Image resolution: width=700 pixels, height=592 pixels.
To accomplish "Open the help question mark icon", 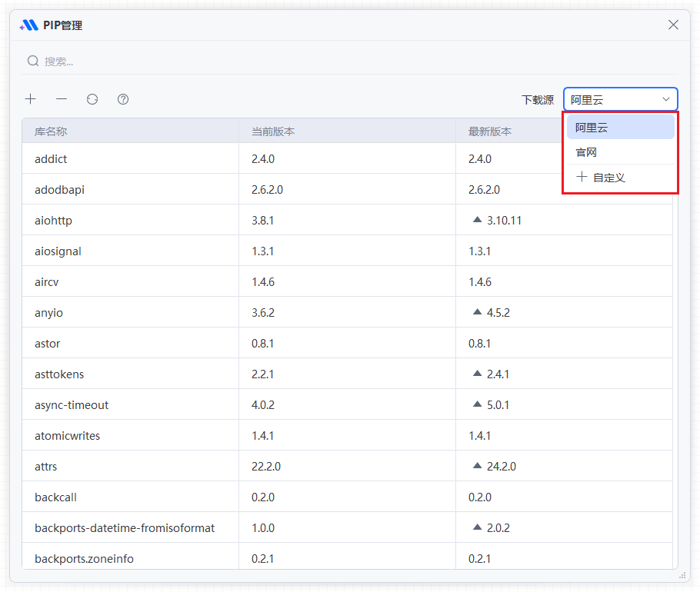I will (123, 99).
